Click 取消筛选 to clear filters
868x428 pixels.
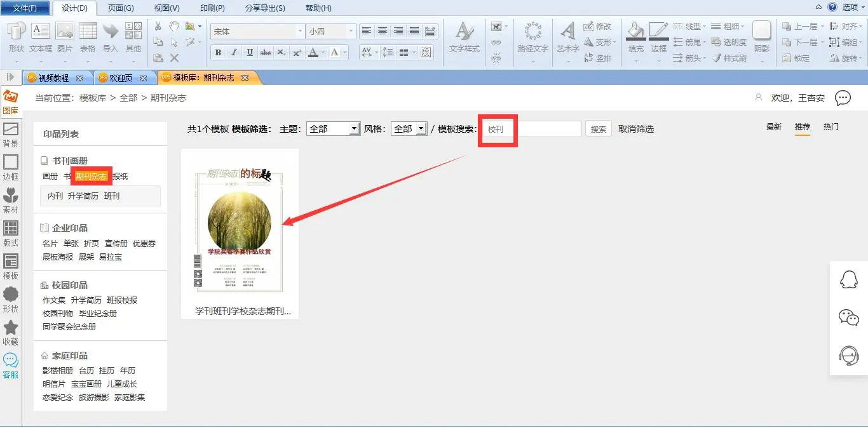[636, 129]
